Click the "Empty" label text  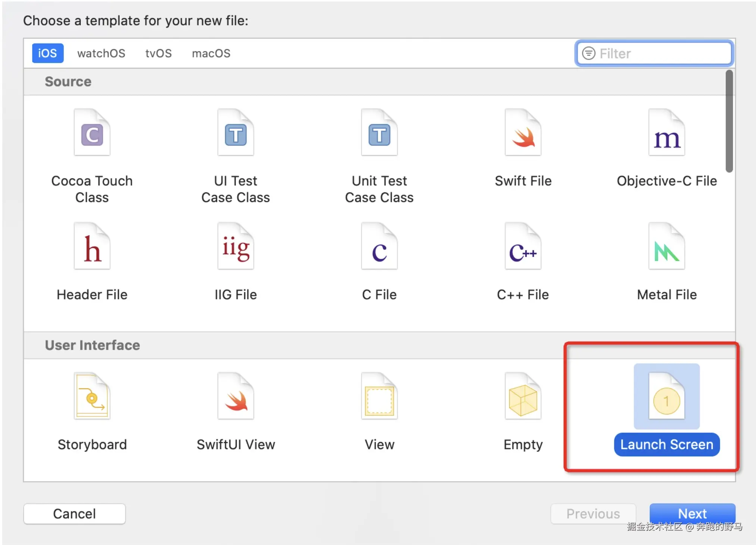point(523,445)
